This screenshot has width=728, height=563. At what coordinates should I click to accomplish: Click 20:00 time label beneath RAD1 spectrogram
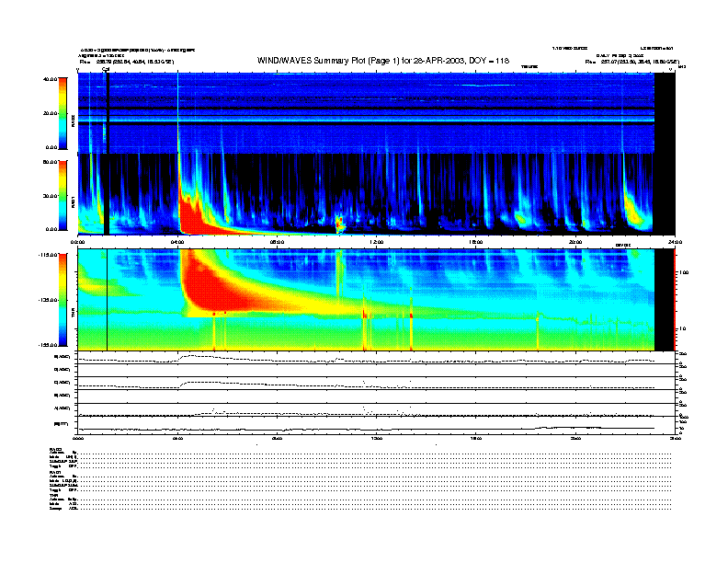point(575,242)
